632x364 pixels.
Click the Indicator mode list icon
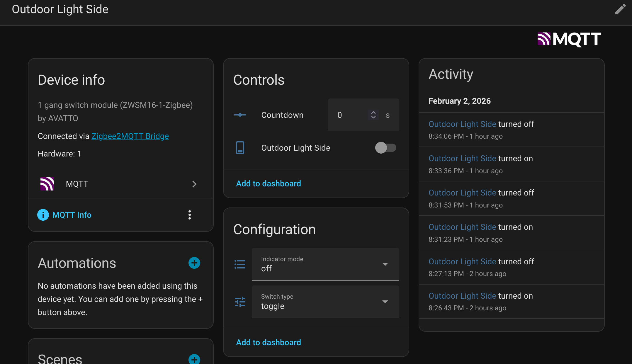240,264
